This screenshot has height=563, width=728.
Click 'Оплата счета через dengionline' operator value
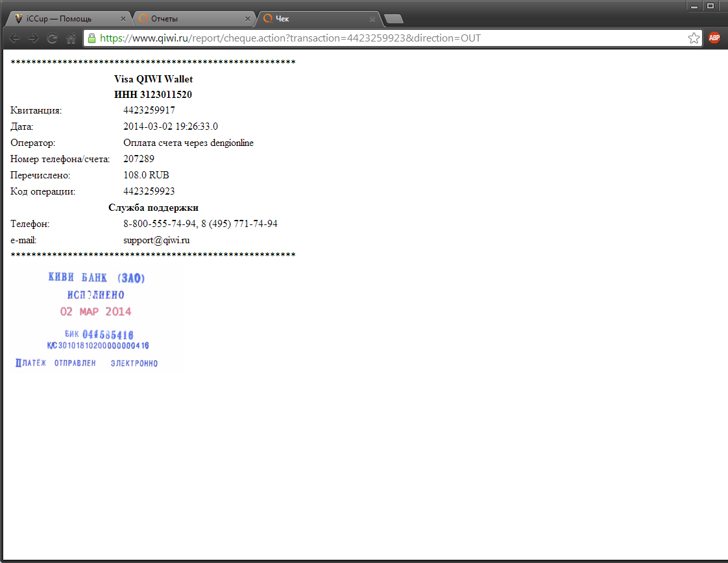(x=189, y=143)
